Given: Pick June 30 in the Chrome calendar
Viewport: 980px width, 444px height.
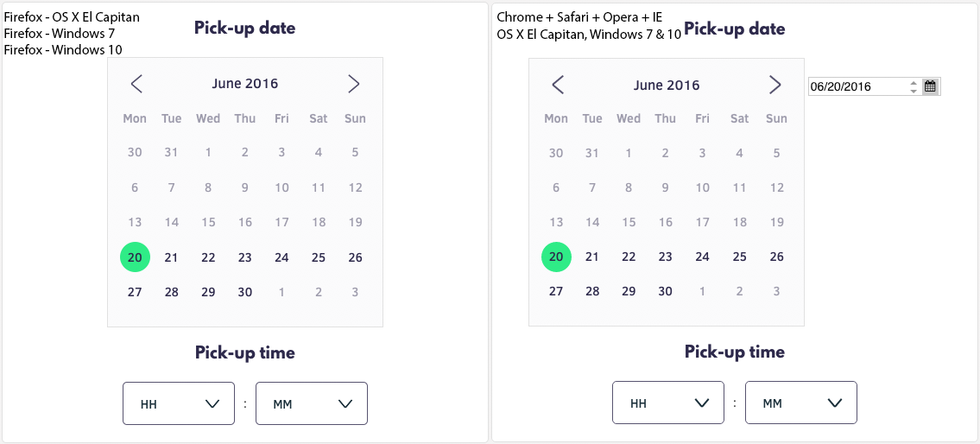Looking at the screenshot, I should 665,291.
